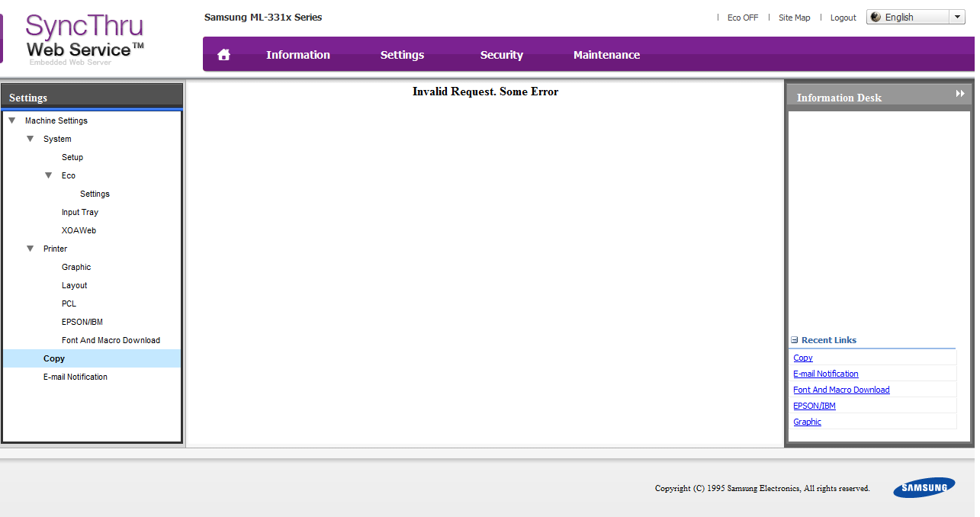Screen dimensions: 980x517
Task: Click the SyncThru Web Service logo
Action: pyautogui.click(x=85, y=40)
